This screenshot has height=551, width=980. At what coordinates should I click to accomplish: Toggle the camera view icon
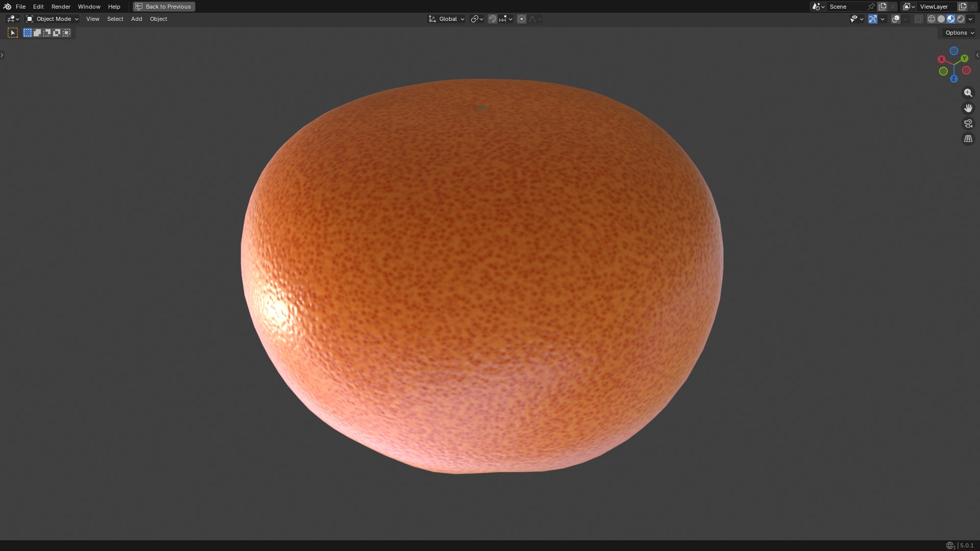click(968, 123)
